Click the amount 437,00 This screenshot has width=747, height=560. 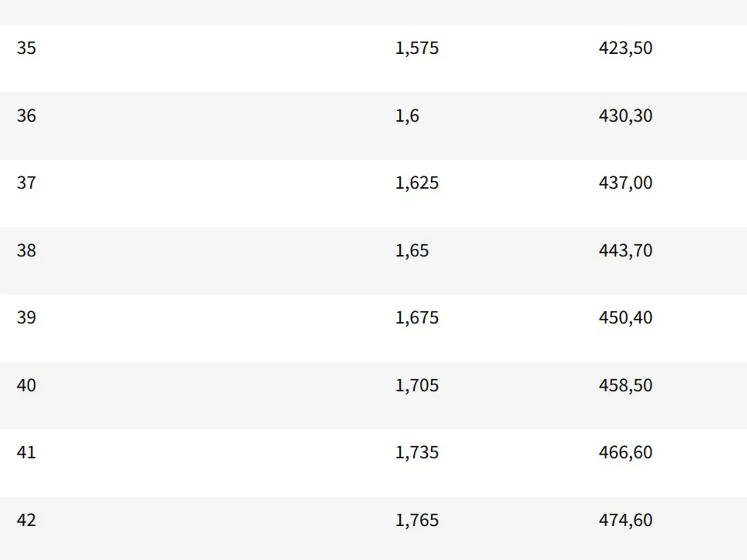point(625,183)
